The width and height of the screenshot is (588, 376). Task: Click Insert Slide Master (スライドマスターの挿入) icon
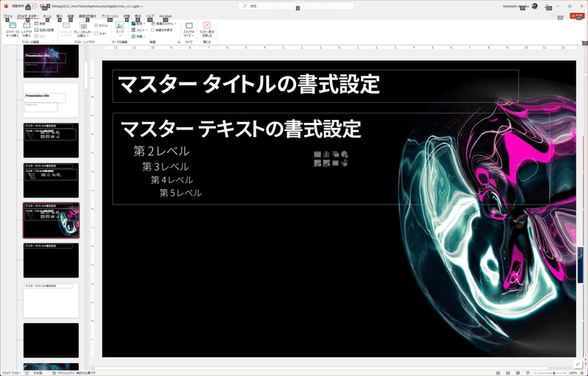coord(12,29)
